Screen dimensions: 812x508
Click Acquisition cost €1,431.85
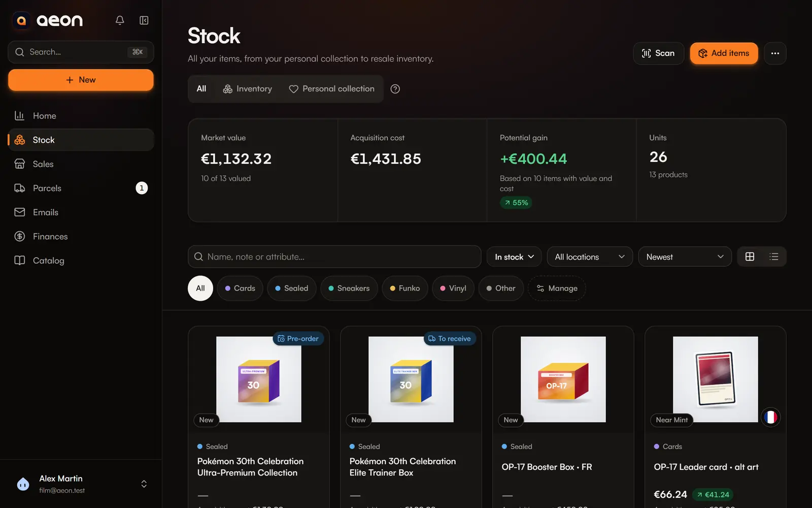click(386, 159)
